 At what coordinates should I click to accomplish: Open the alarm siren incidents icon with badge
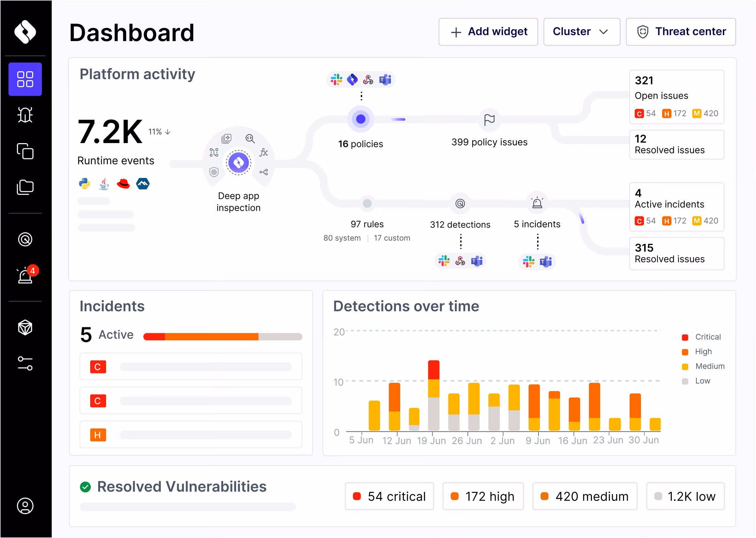pyautogui.click(x=25, y=275)
